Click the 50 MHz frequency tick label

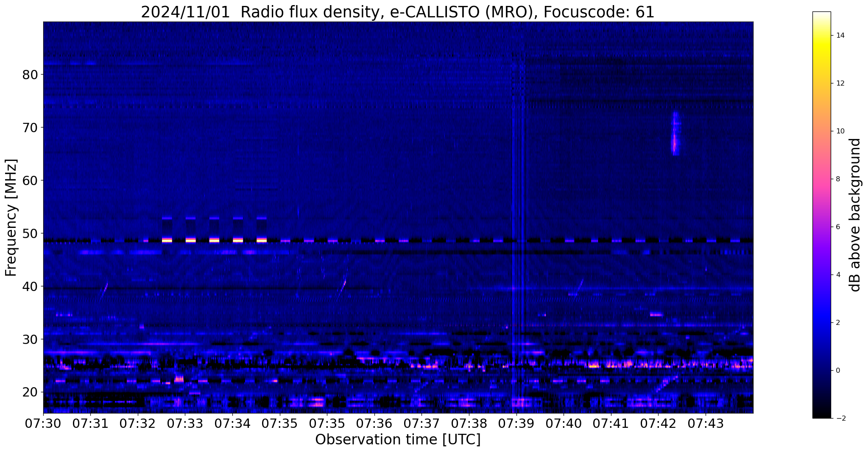pyautogui.click(x=30, y=233)
